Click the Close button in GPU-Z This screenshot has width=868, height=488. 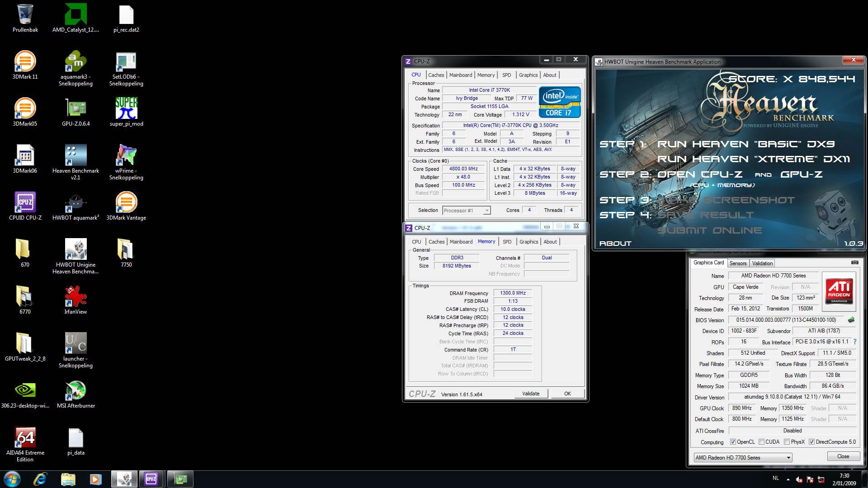click(843, 456)
